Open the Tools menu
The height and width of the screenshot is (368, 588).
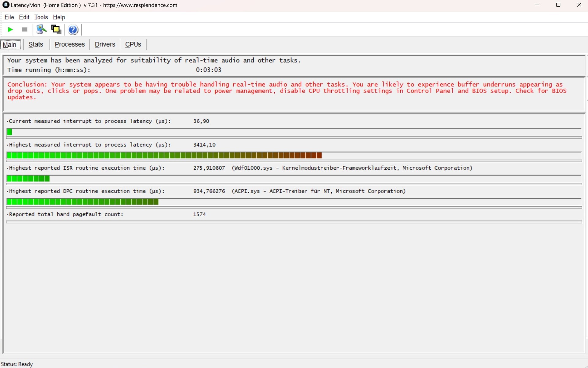(x=41, y=17)
